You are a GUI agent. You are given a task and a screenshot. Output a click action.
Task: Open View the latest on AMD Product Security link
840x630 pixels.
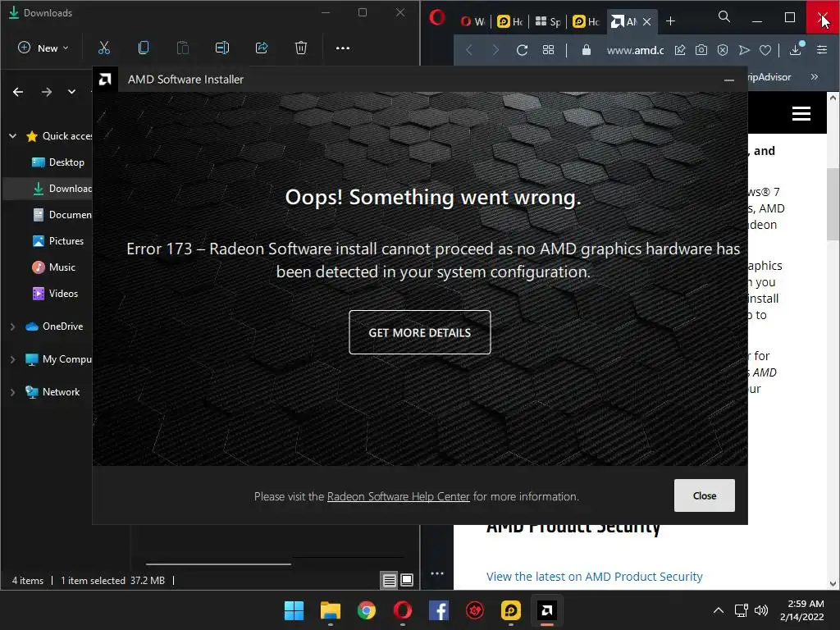tap(594, 577)
